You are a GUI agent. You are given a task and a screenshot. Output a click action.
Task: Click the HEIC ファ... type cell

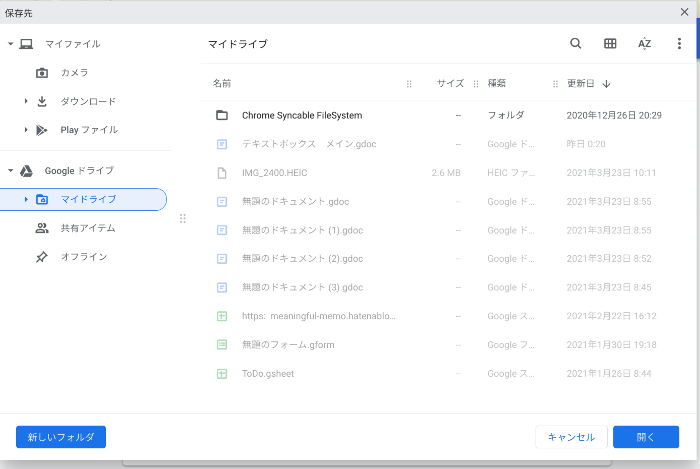point(511,173)
